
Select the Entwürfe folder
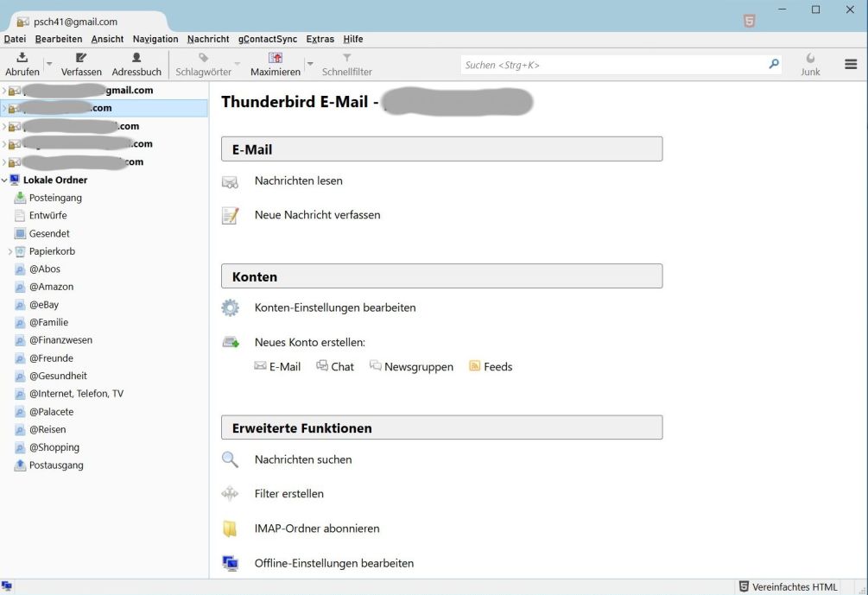coord(48,215)
